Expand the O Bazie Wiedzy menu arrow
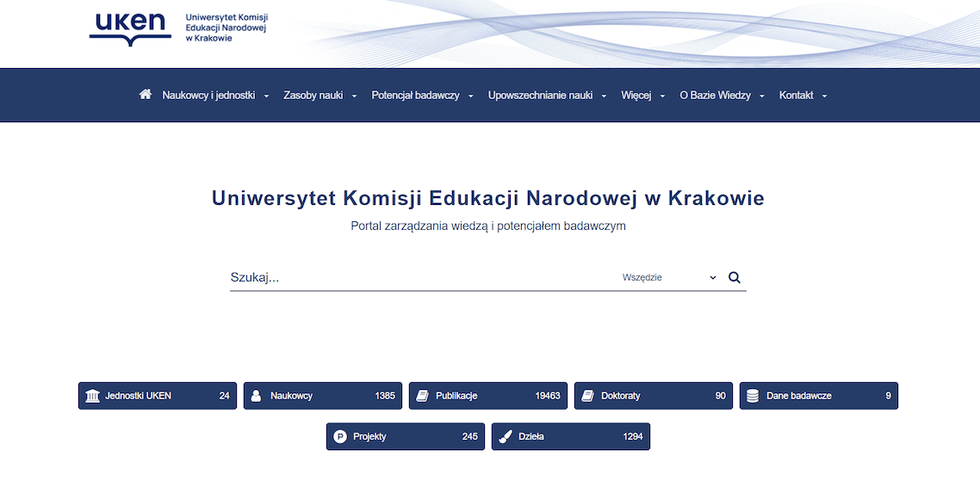 click(762, 96)
